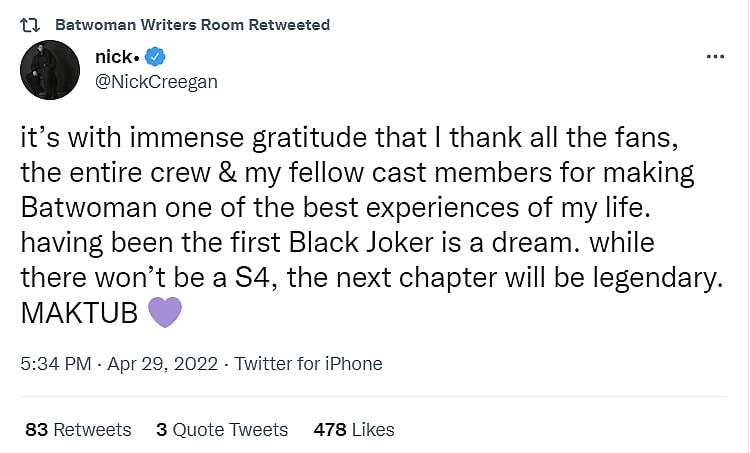Click the retweet icon above the tweet
Screen dimensions: 750x453
point(30,24)
